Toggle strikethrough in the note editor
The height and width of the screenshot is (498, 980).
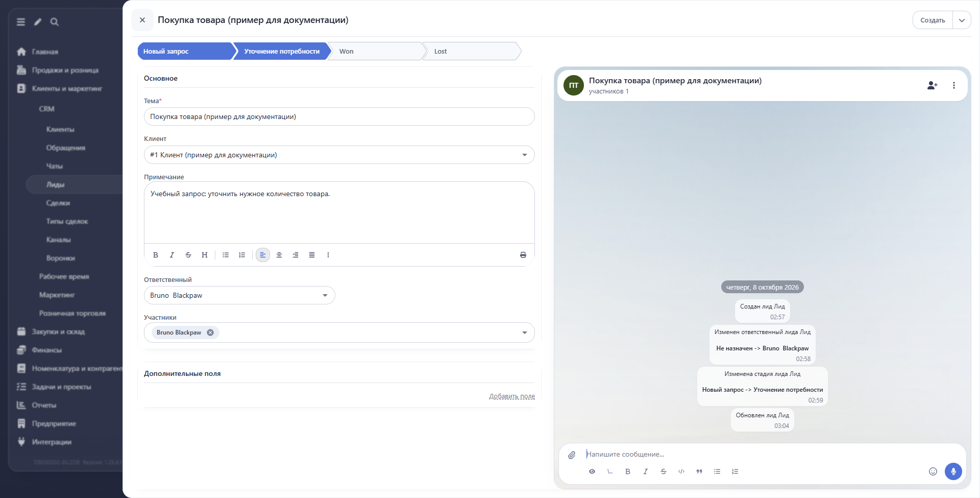point(188,255)
